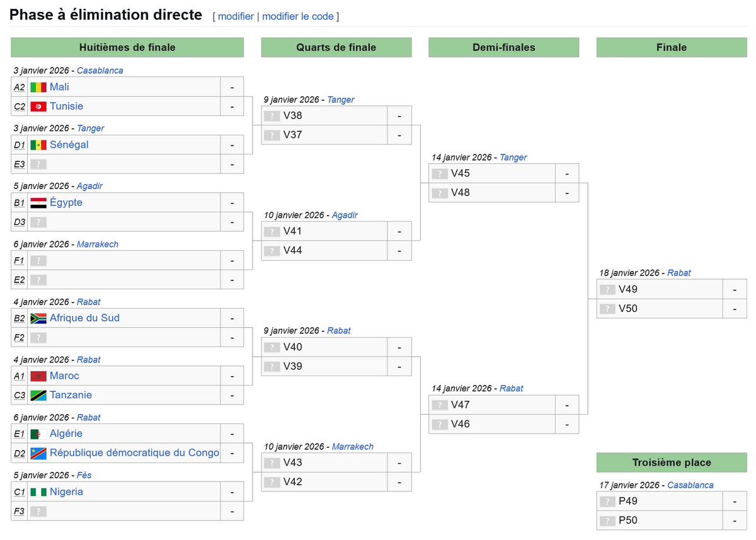Click the Fès venue link
This screenshot has height=540, width=756.
[x=84, y=475]
